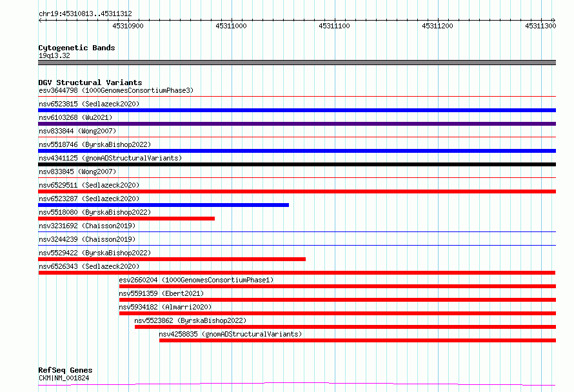Screen dimensions: 574x392
Task: Click the 45311200 ruler position label
Action: [437, 26]
